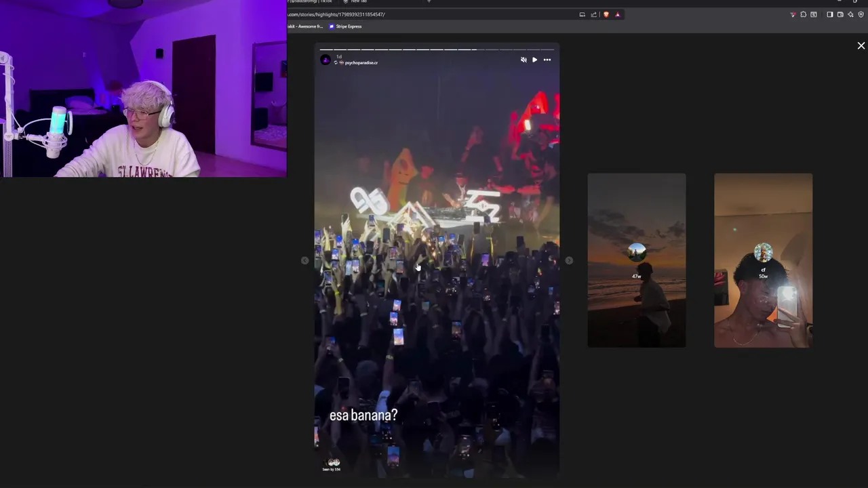Open the story three-dots options menu

[547, 60]
